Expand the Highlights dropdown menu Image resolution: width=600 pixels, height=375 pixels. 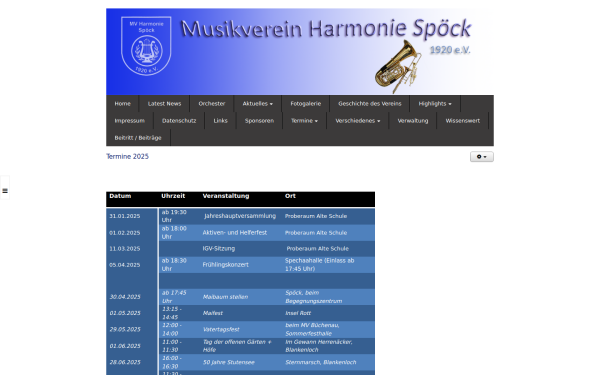pos(435,104)
